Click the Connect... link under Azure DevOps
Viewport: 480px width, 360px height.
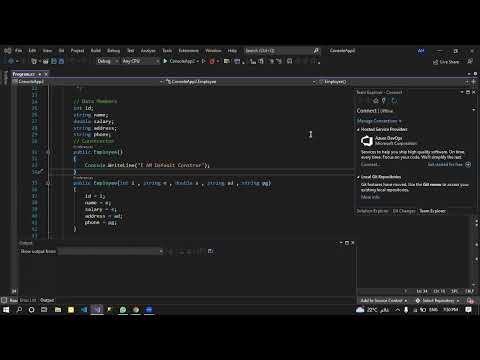click(x=369, y=165)
